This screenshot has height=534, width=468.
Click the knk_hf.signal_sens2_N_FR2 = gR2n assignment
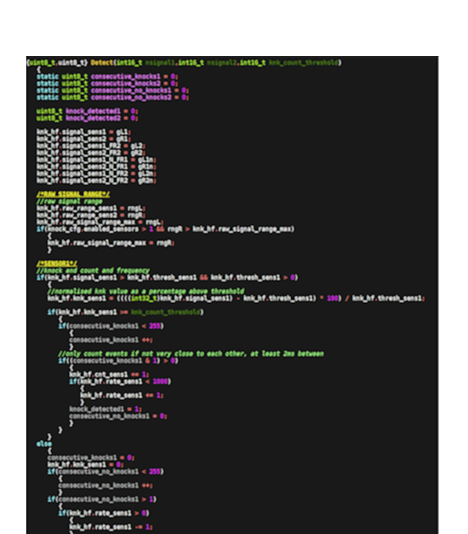(x=96, y=181)
